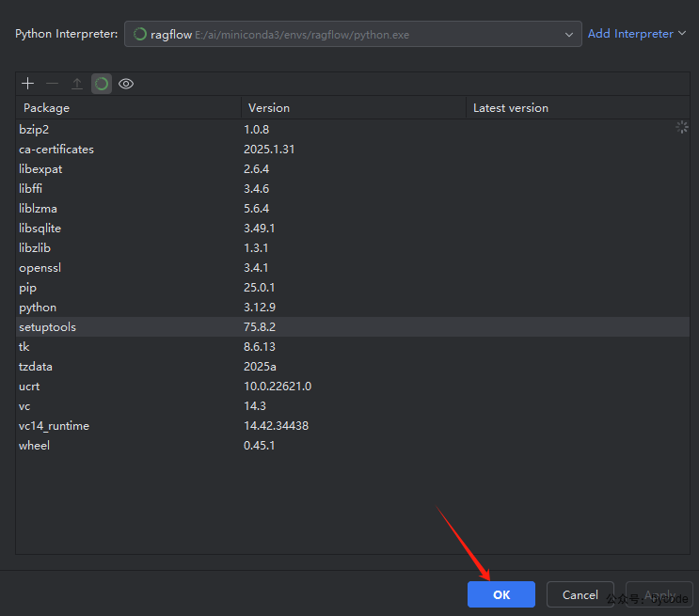
Task: Select the bzip2 package row
Action: point(353,129)
